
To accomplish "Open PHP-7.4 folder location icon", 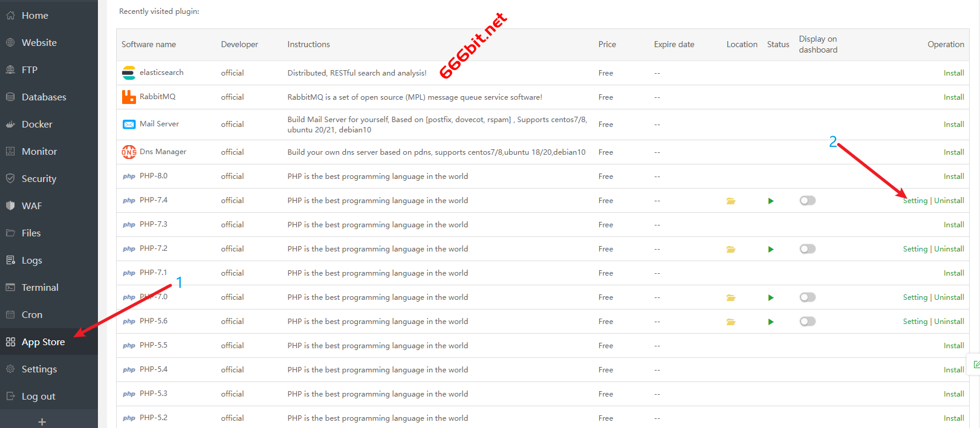I will point(730,201).
